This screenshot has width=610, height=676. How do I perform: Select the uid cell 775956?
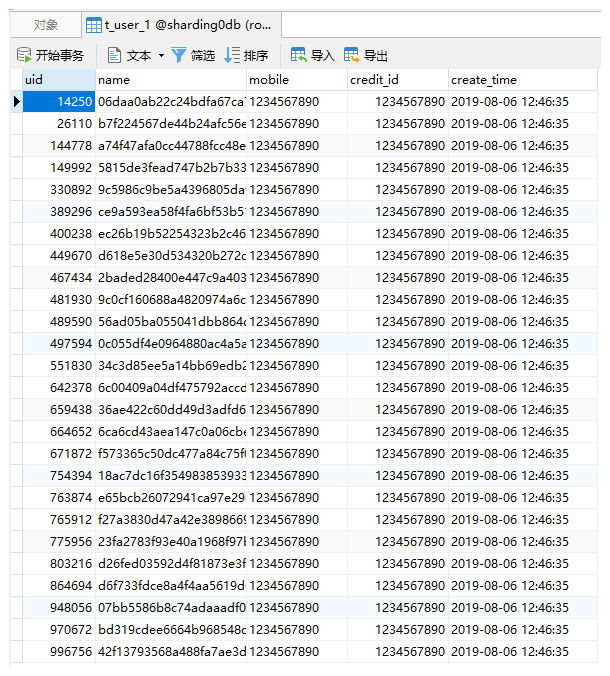(59, 541)
